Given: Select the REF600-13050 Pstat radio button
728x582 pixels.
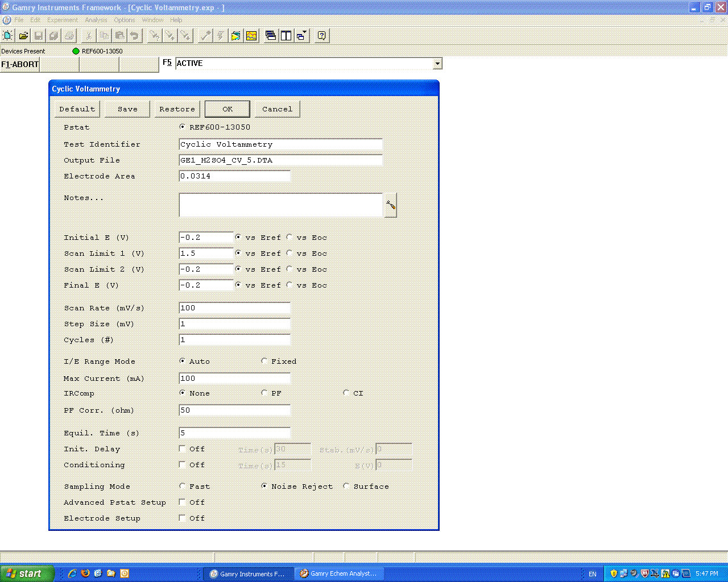Looking at the screenshot, I should tap(183, 127).
